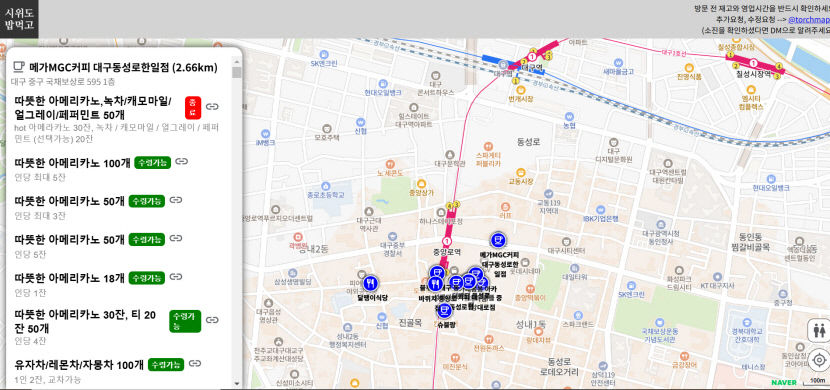The width and height of the screenshot is (830, 390).
Task: Click the cup icon beside the store title
Action: pyautogui.click(x=19, y=67)
